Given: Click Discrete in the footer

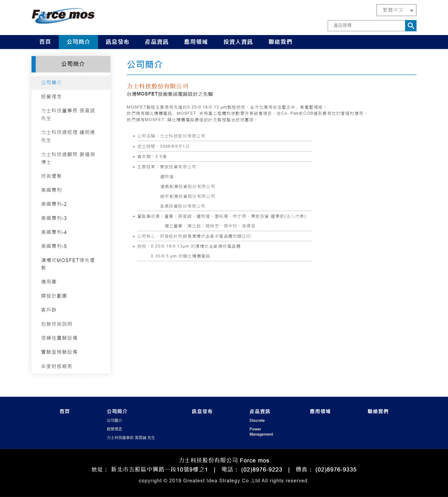Looking at the screenshot, I should click(257, 420).
